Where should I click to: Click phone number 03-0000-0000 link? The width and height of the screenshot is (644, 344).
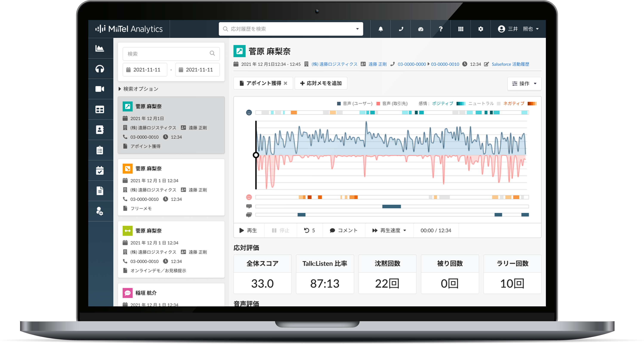click(412, 64)
